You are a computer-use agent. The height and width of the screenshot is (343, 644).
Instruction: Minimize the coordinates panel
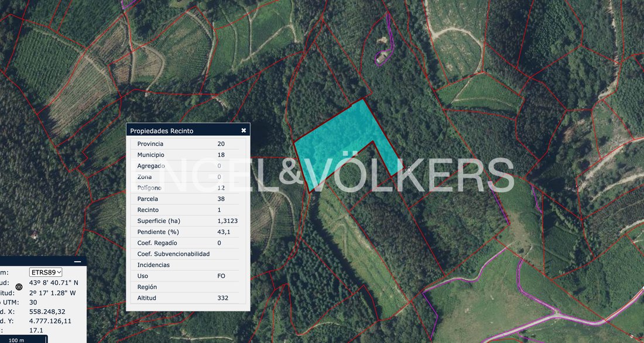77,262
